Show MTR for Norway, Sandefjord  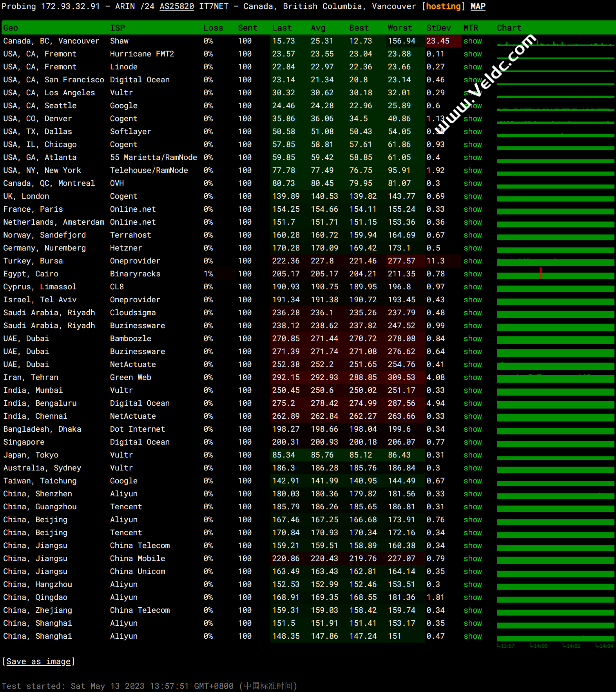click(473, 235)
